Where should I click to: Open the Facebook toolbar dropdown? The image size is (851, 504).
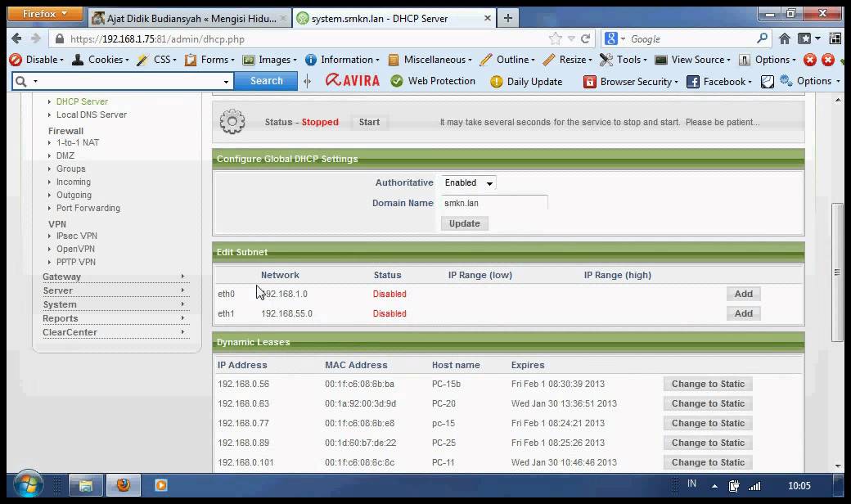(719, 81)
